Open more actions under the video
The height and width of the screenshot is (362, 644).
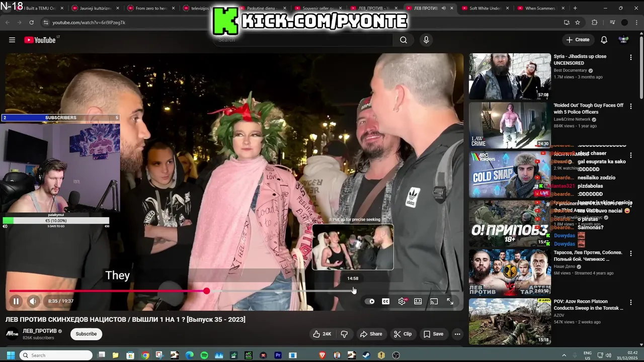pos(457,334)
